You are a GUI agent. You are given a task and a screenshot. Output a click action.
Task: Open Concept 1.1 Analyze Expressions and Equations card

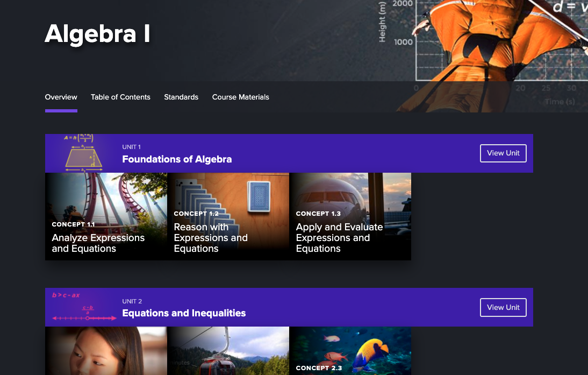pos(106,216)
